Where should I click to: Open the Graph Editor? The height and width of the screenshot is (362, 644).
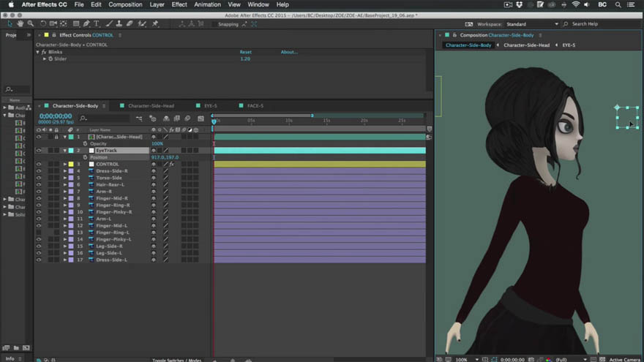pos(201,118)
